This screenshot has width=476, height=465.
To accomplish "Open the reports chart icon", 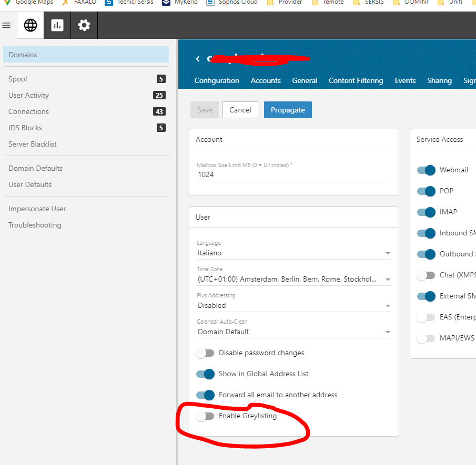I will coord(57,25).
